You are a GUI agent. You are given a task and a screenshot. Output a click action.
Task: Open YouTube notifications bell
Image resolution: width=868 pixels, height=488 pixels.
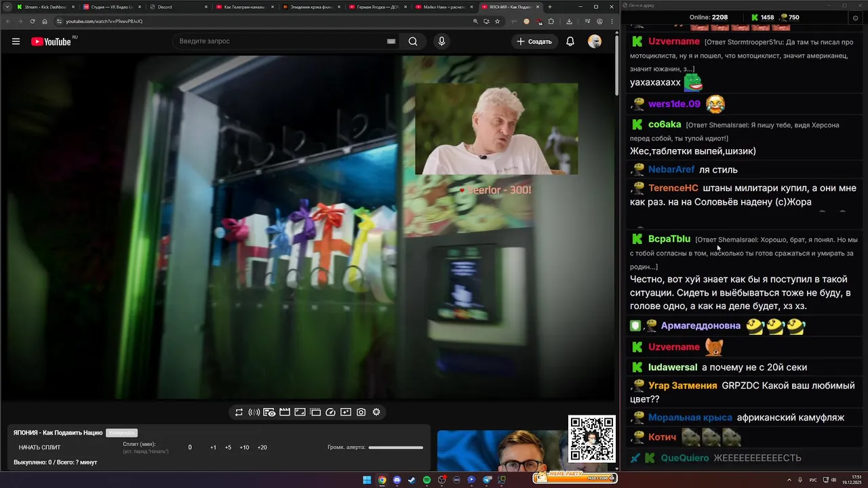coord(570,41)
